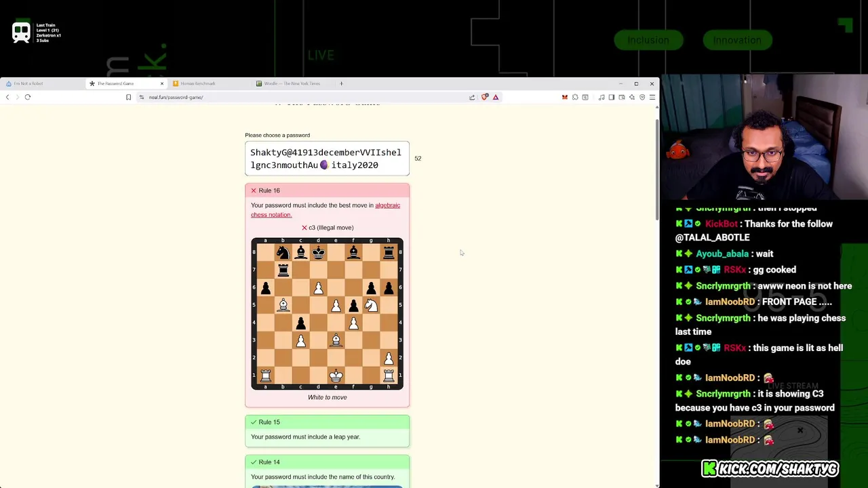The width and height of the screenshot is (868, 488).
Task: Focus the password text box
Action: pos(327,159)
